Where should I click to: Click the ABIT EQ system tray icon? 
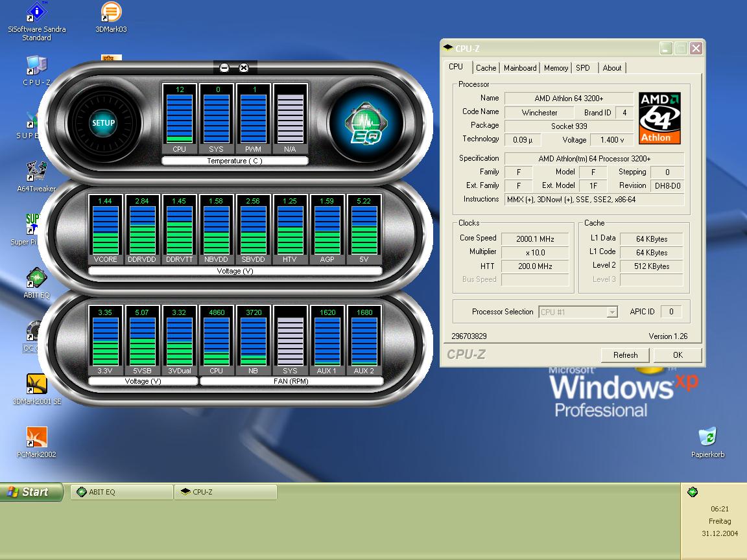click(x=693, y=492)
